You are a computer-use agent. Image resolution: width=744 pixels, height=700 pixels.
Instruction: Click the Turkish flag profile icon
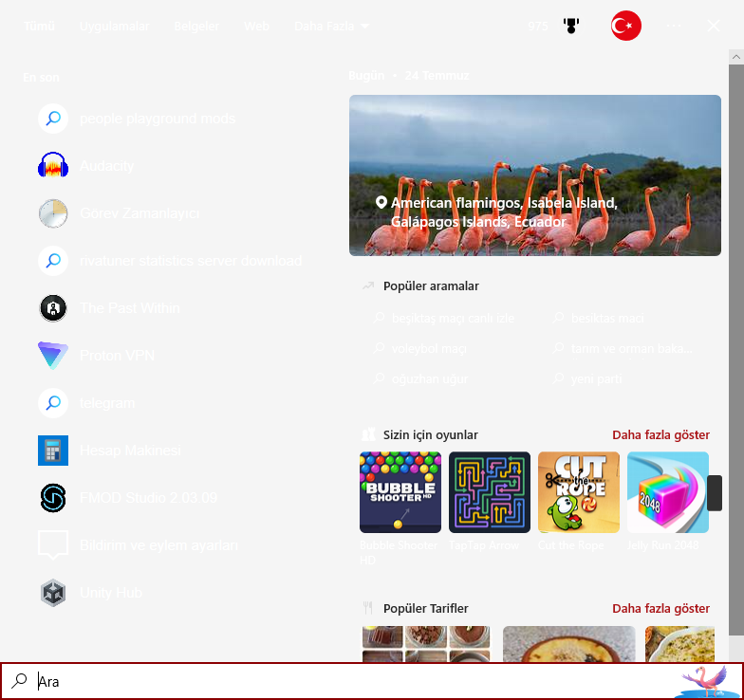pyautogui.click(x=626, y=26)
